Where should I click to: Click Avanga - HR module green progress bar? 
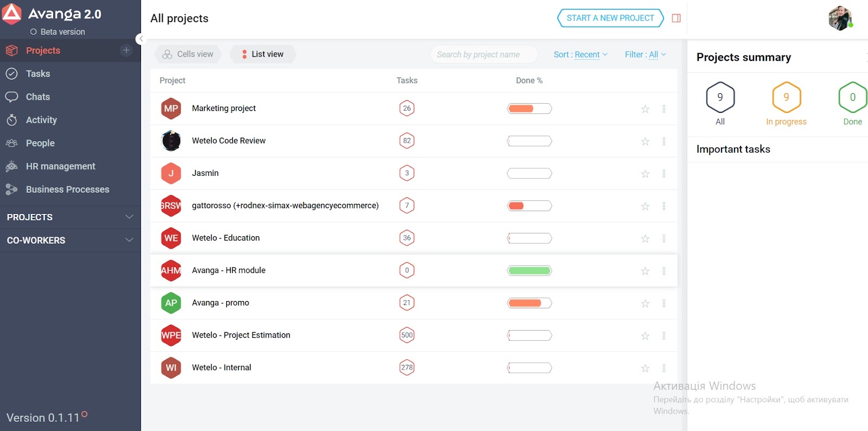529,270
